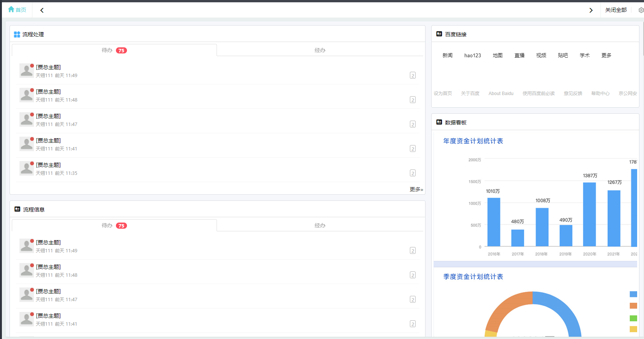Click the 关于百度 footer link
Image resolution: width=644 pixels, height=339 pixels.
click(470, 94)
